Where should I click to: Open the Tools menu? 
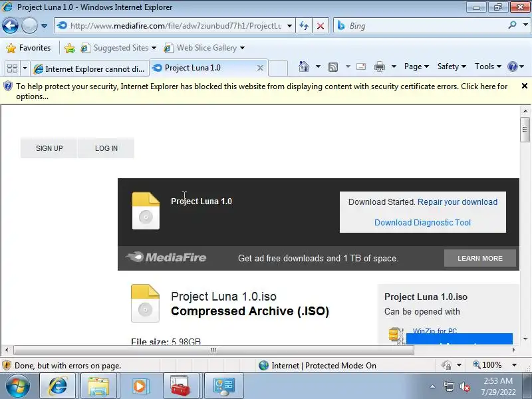488,66
